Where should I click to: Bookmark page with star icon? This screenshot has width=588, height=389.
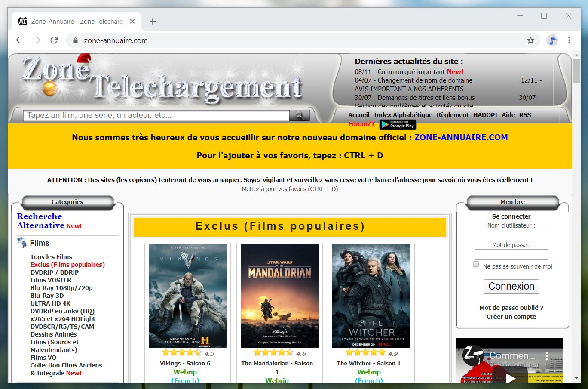coord(530,40)
